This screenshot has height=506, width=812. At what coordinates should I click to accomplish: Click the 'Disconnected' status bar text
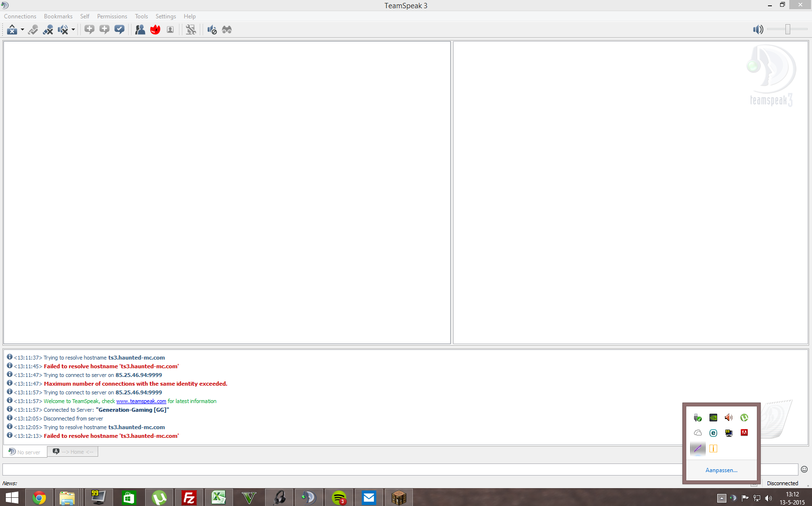[782, 483]
